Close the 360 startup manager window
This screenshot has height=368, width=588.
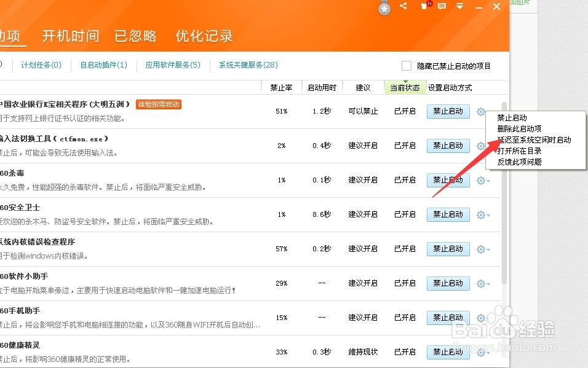pyautogui.click(x=496, y=6)
